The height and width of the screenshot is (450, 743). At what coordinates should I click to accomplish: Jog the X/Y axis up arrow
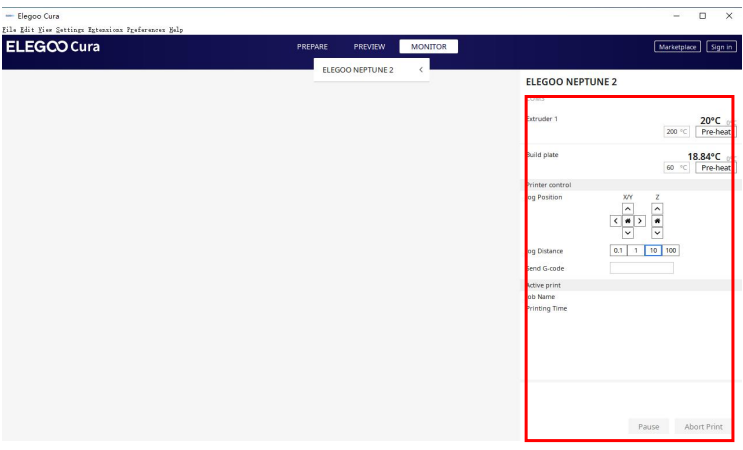[627, 209]
